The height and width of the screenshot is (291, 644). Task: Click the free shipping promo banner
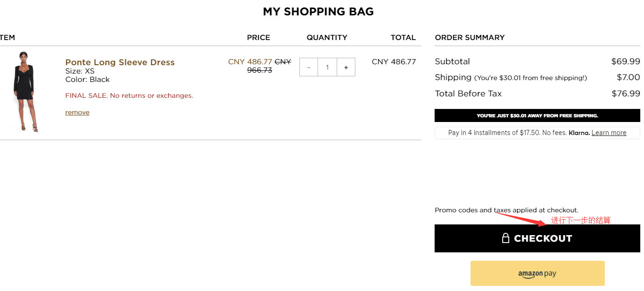537,115
